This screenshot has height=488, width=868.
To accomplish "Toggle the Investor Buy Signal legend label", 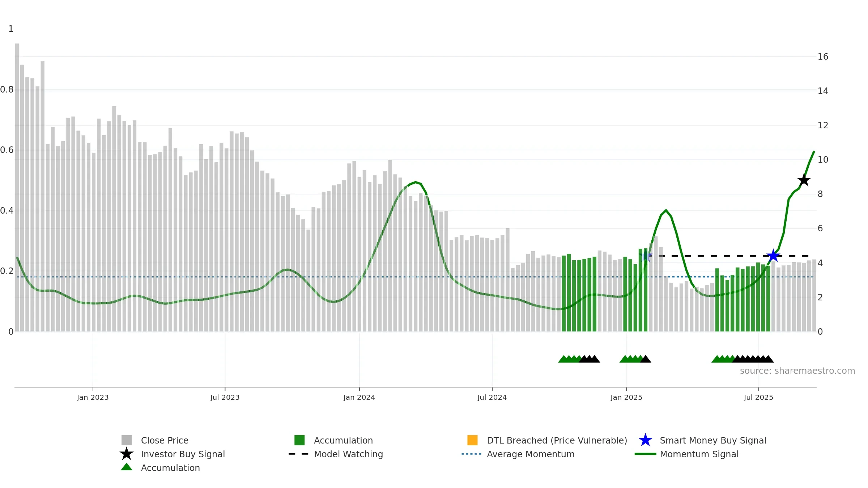I will (183, 454).
